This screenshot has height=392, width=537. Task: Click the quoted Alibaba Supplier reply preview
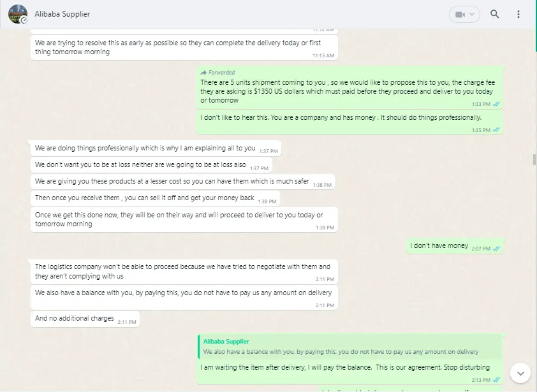click(349, 347)
